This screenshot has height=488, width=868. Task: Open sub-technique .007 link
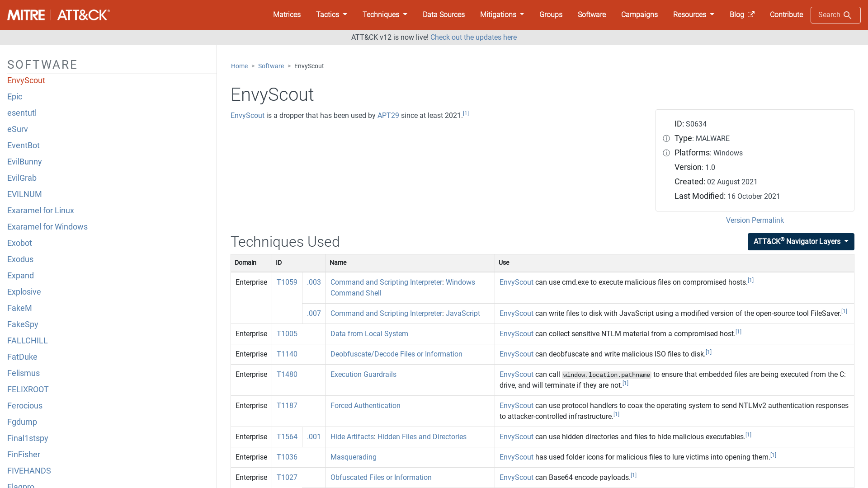(x=314, y=314)
